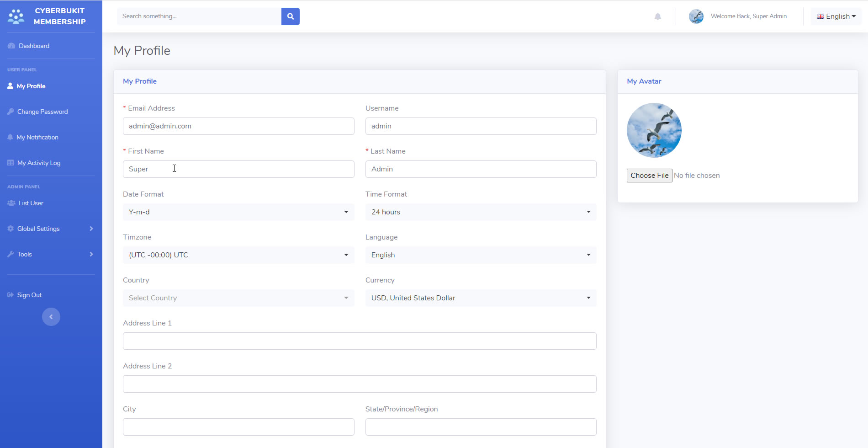Open List User in admin panel
868x448 pixels.
[31, 203]
